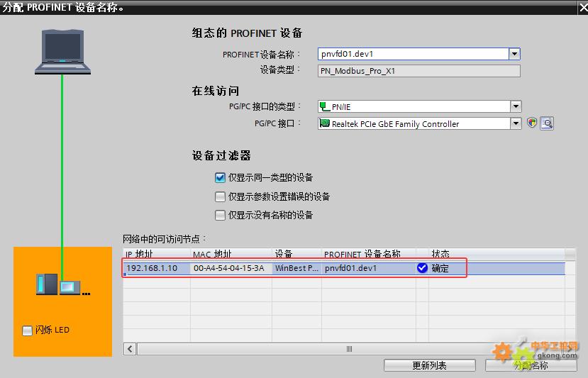Expand the Realtek PCIe GbE interface dropdown
The width and height of the screenshot is (588, 378).
516,124
